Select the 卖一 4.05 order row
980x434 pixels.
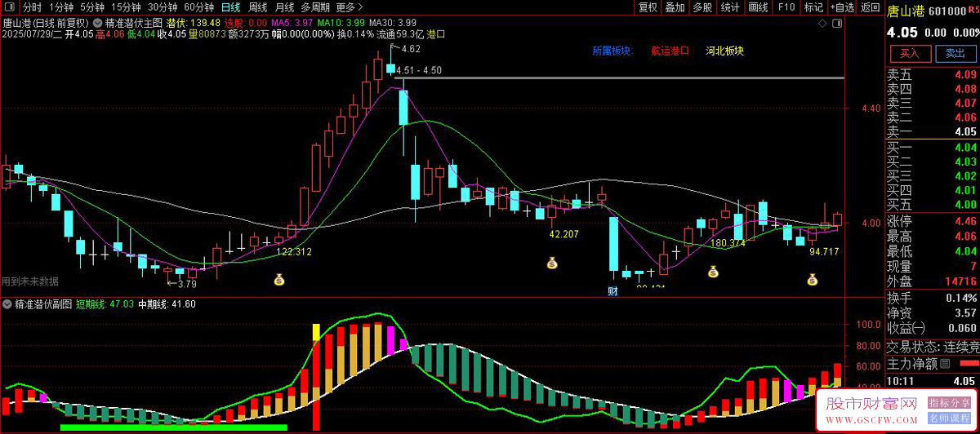pyautogui.click(x=932, y=132)
